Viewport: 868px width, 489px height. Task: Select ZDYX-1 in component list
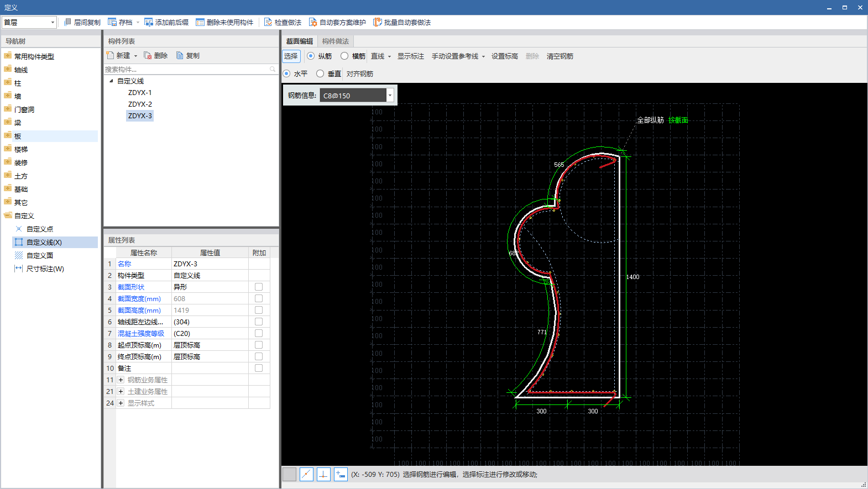point(140,92)
